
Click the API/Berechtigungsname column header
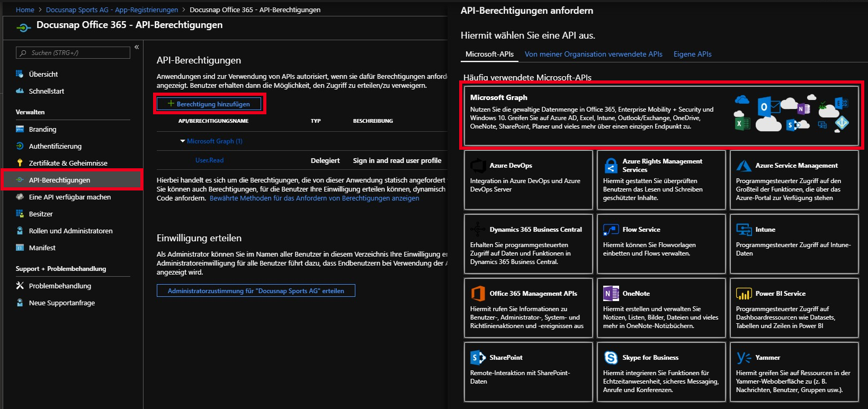(x=213, y=121)
